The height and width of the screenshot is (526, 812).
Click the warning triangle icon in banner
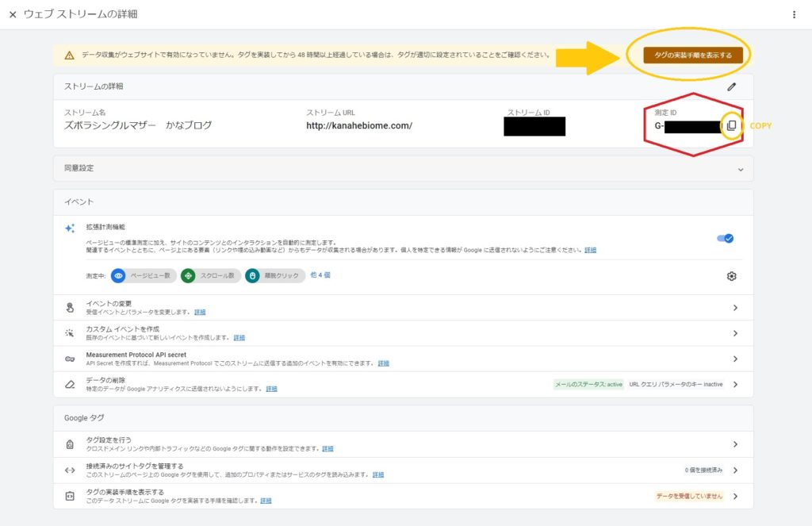coord(70,55)
